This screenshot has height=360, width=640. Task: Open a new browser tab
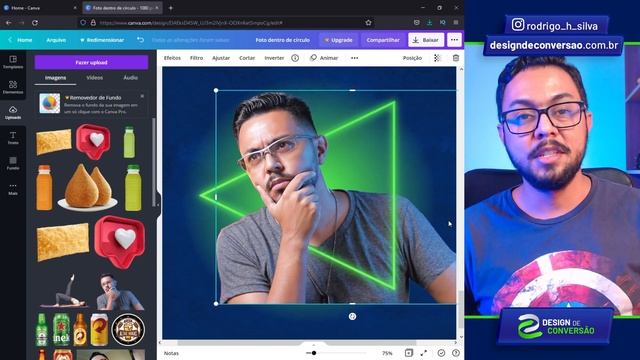[x=171, y=8]
